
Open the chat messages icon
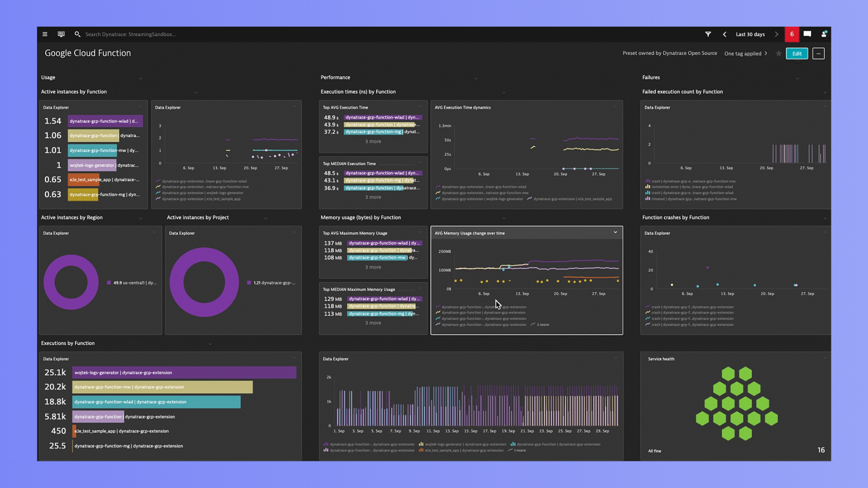pyautogui.click(x=807, y=34)
